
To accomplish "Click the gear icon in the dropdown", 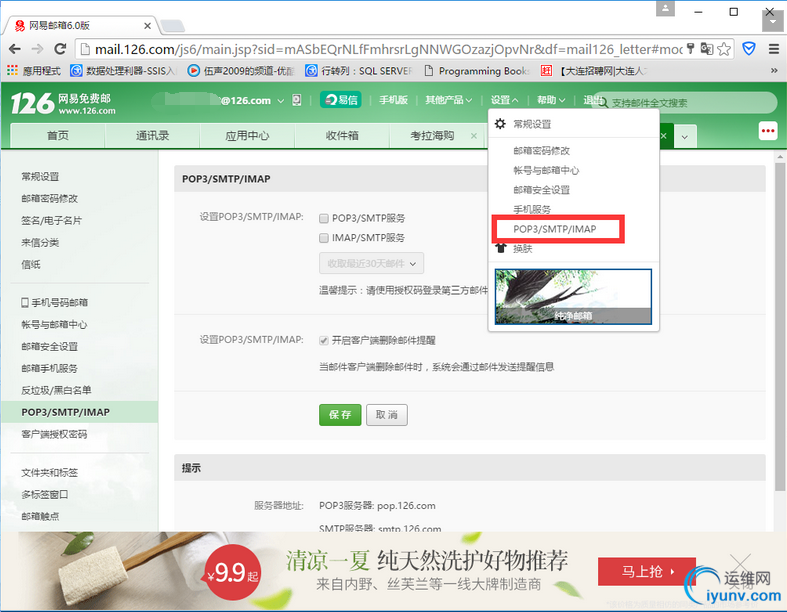I will pos(500,124).
